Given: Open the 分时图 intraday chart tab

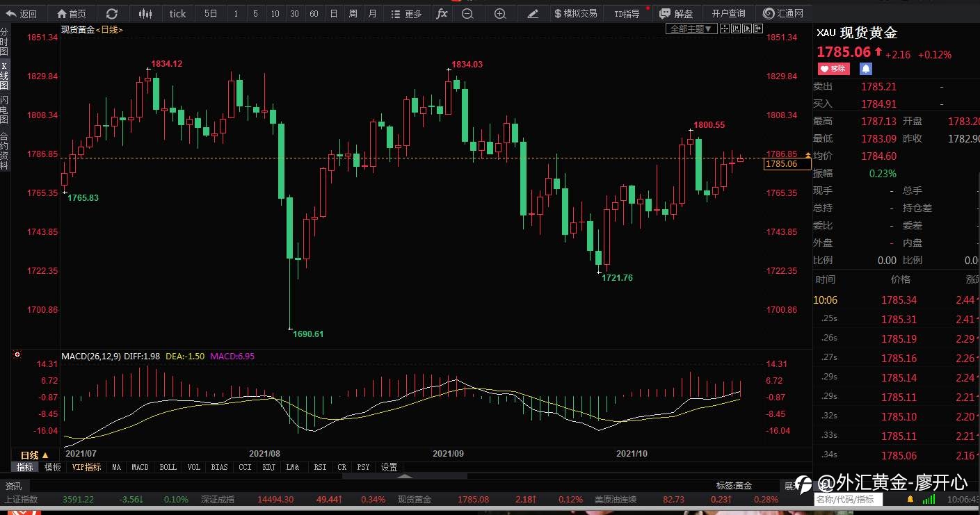Looking at the screenshot, I should point(4,42).
